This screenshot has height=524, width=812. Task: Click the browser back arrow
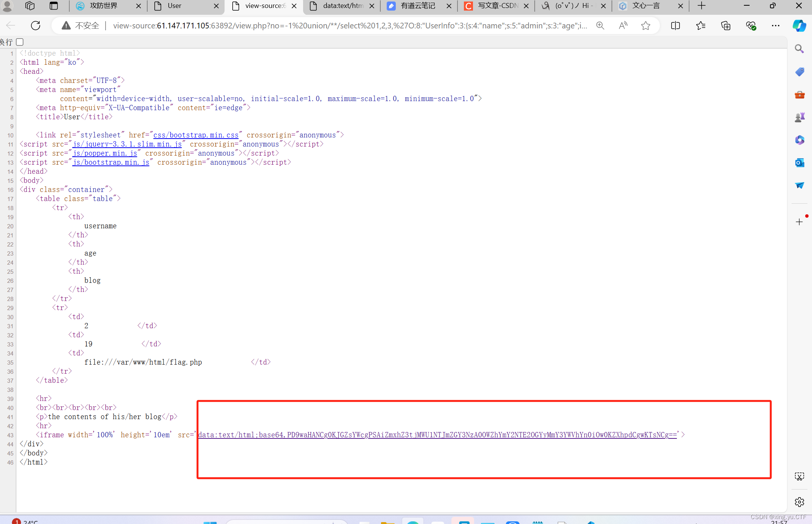coord(11,25)
